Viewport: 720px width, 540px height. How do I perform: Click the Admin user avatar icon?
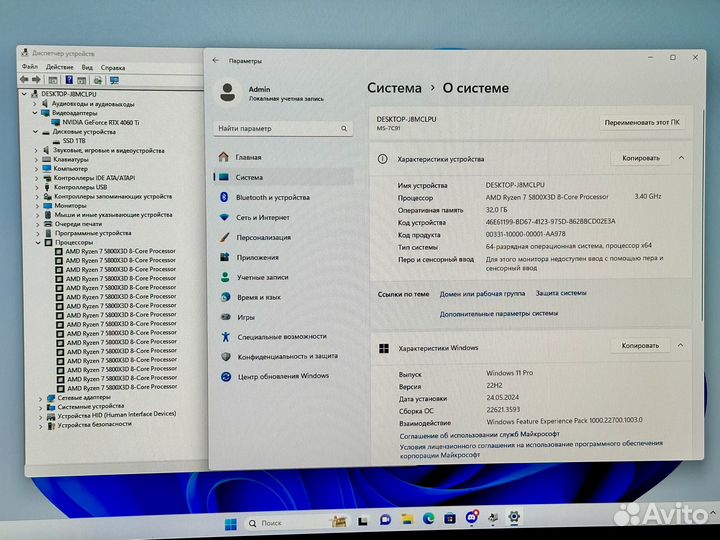(228, 92)
